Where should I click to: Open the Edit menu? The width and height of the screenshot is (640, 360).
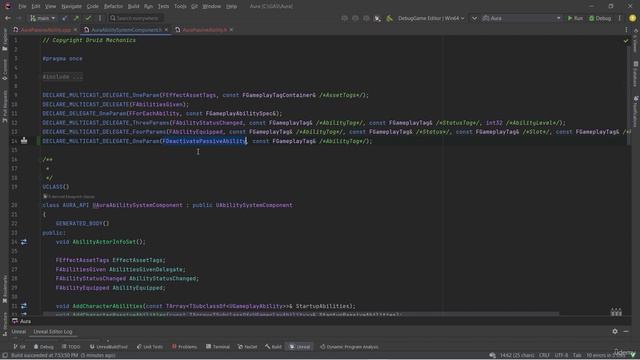pos(36,6)
